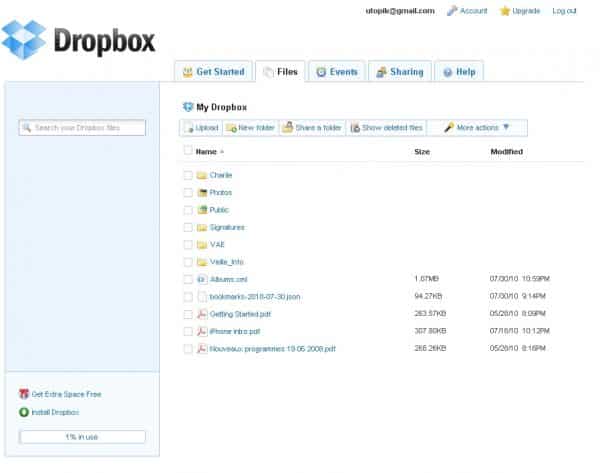This screenshot has width=600, height=473.
Task: Check the Veille_Info folder checkbox
Action: click(188, 262)
